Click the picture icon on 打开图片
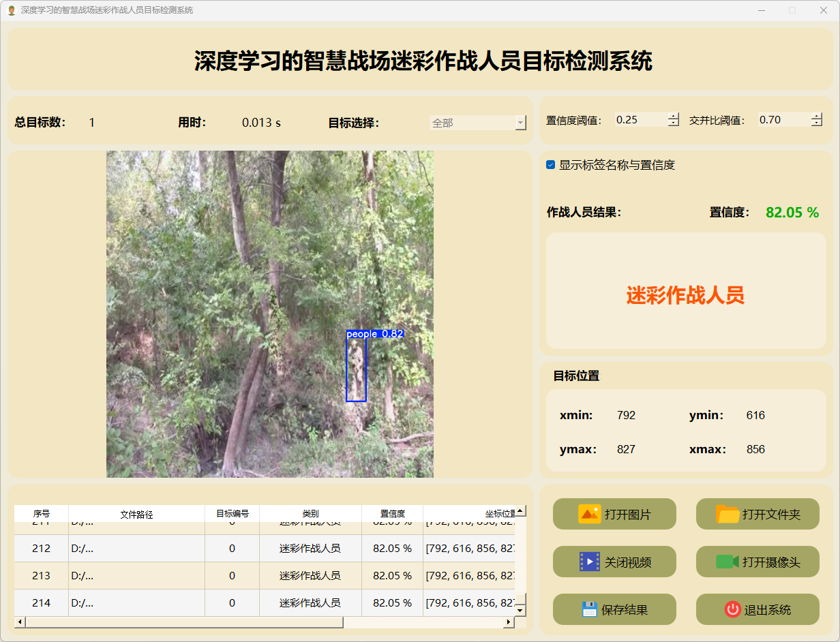The image size is (840, 642). pyautogui.click(x=589, y=514)
